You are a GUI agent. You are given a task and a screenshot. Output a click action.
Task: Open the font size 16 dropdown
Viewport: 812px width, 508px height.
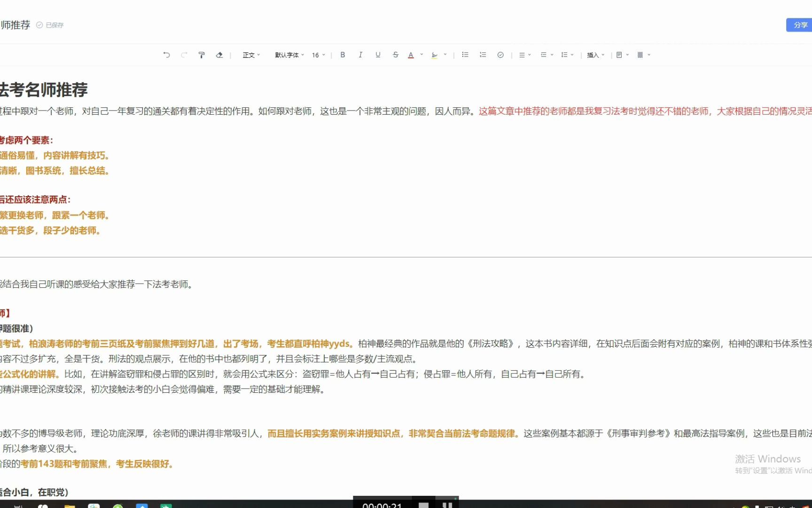point(319,55)
